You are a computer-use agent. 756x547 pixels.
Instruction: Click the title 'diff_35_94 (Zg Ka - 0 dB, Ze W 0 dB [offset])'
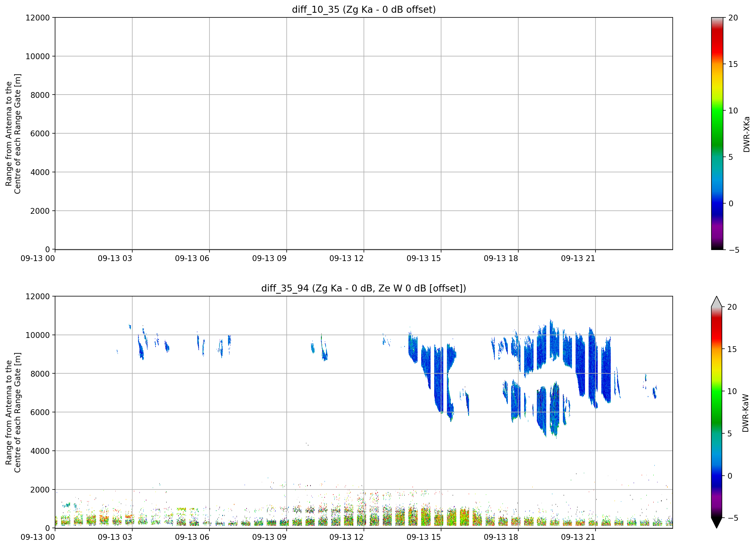point(364,288)
